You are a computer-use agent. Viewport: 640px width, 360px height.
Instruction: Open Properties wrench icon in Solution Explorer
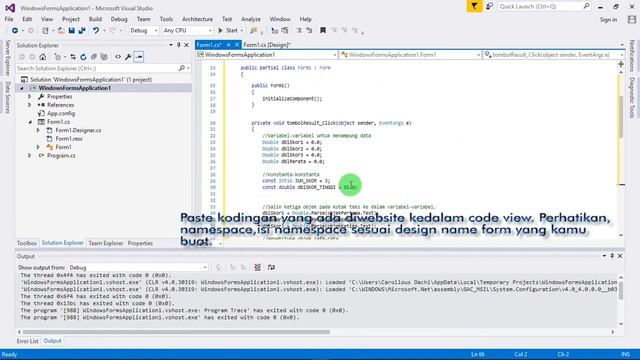tap(128, 57)
